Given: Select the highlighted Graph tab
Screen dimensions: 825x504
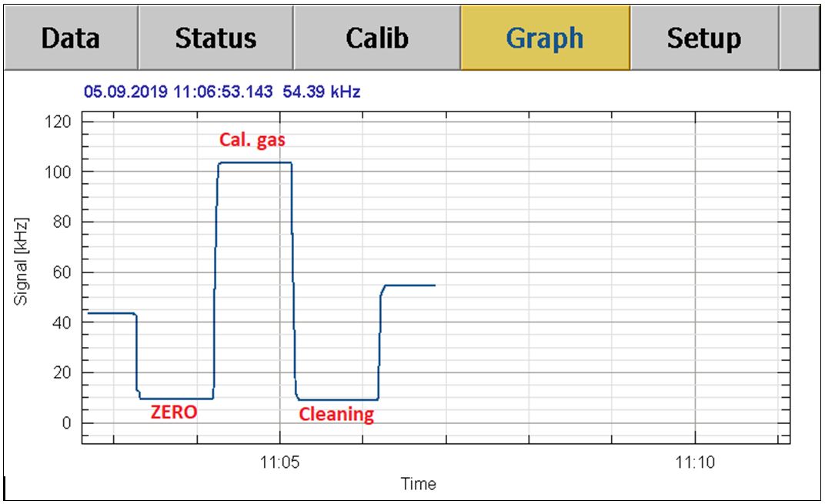Looking at the screenshot, I should point(545,38).
